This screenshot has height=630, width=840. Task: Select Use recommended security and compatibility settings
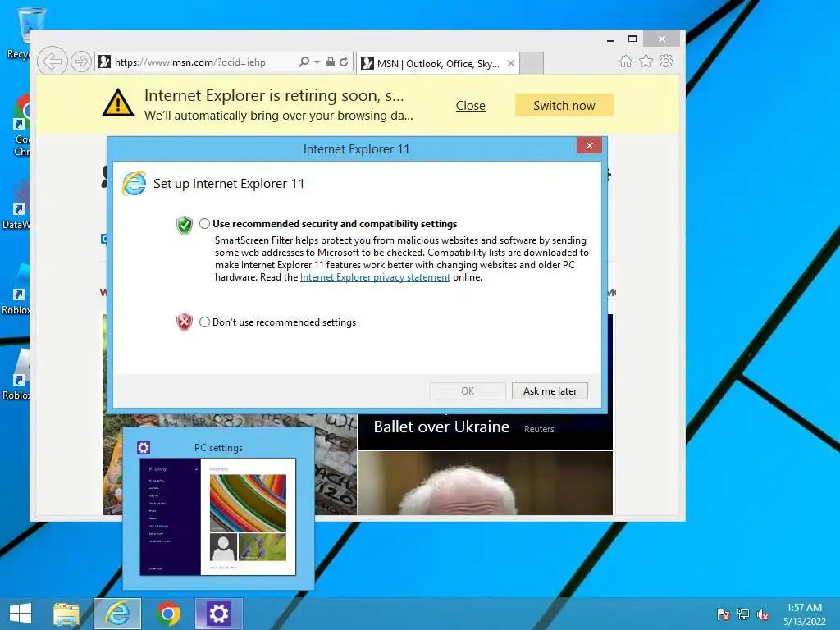pyautogui.click(x=204, y=223)
